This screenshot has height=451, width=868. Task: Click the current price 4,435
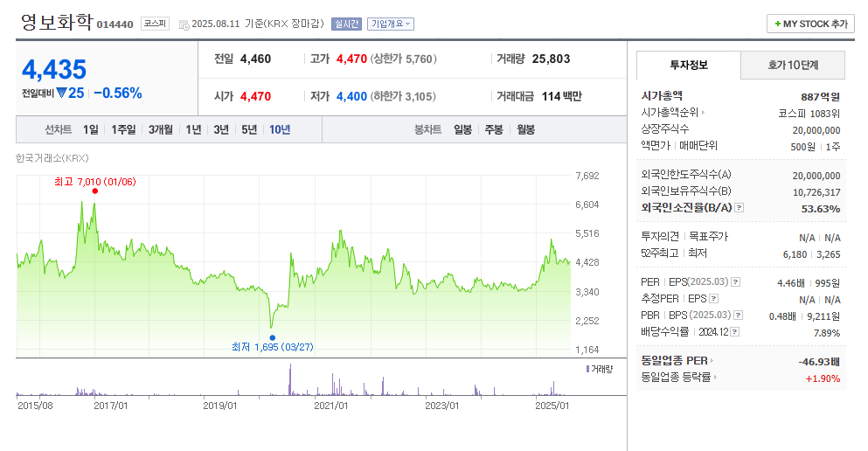(x=54, y=70)
